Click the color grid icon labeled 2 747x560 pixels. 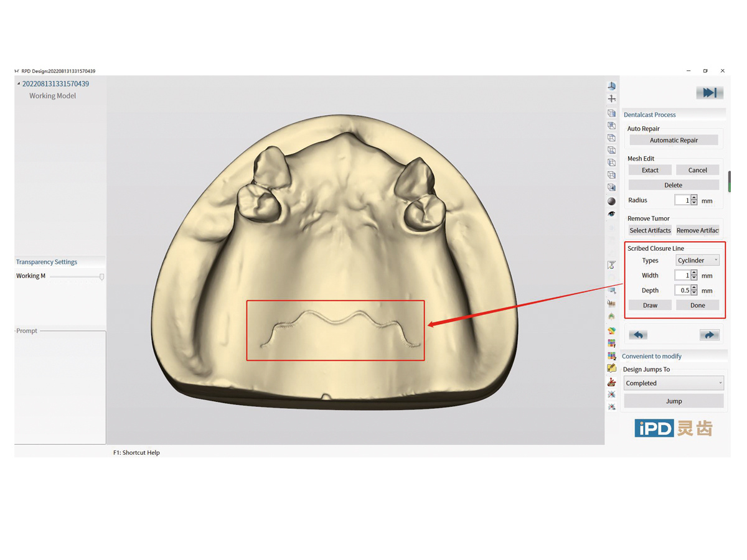(612, 356)
